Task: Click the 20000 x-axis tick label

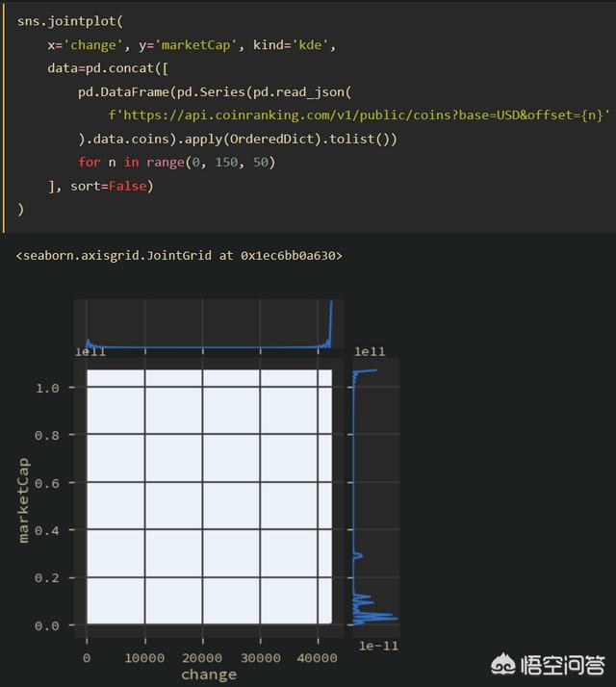Action: click(202, 657)
